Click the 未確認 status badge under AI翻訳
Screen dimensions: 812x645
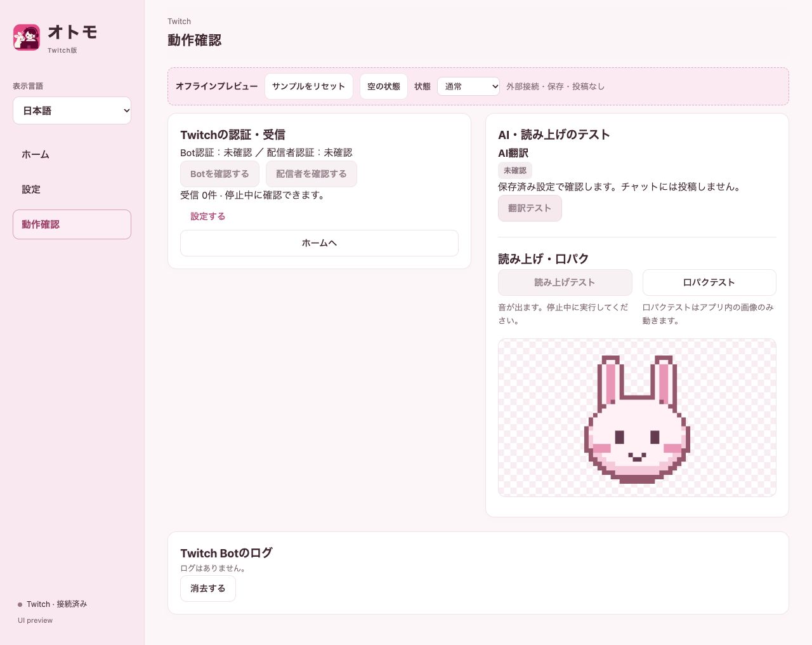click(515, 170)
